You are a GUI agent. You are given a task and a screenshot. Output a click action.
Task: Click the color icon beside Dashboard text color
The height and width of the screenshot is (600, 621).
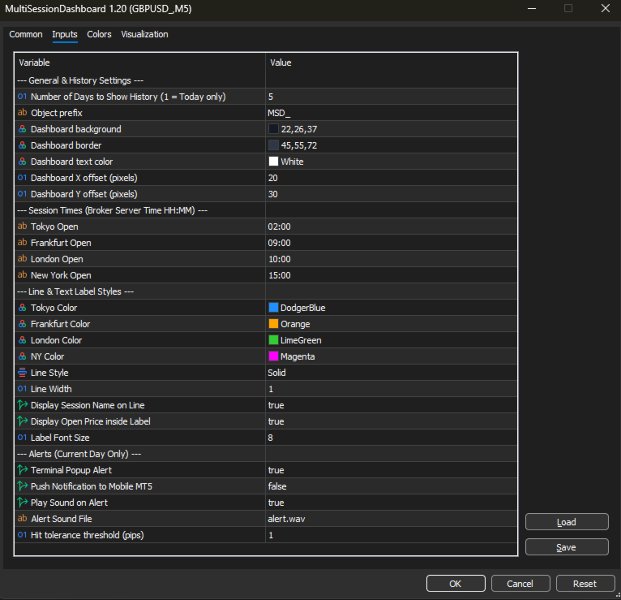(22, 161)
